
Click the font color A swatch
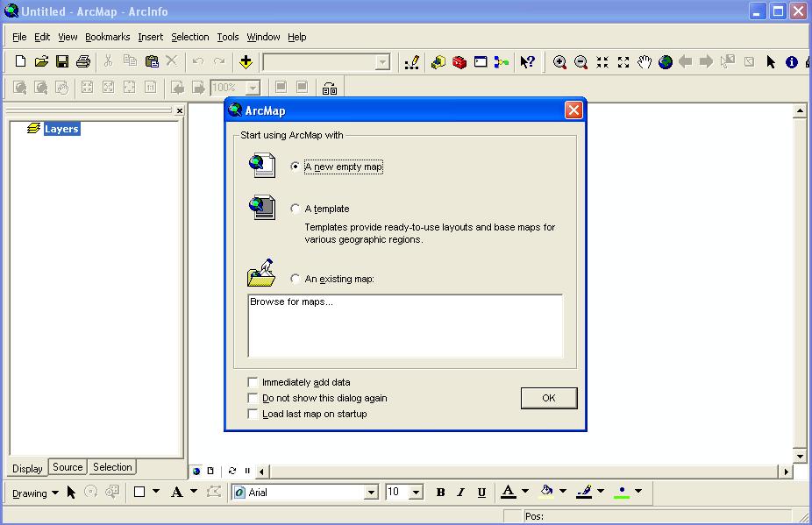pyautogui.click(x=509, y=492)
